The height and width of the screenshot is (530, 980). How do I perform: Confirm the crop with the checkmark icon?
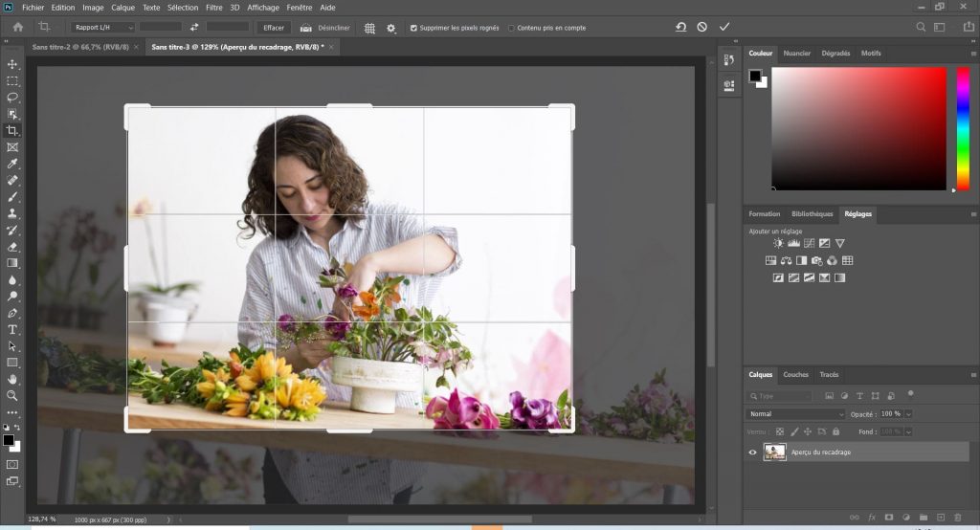tap(724, 27)
